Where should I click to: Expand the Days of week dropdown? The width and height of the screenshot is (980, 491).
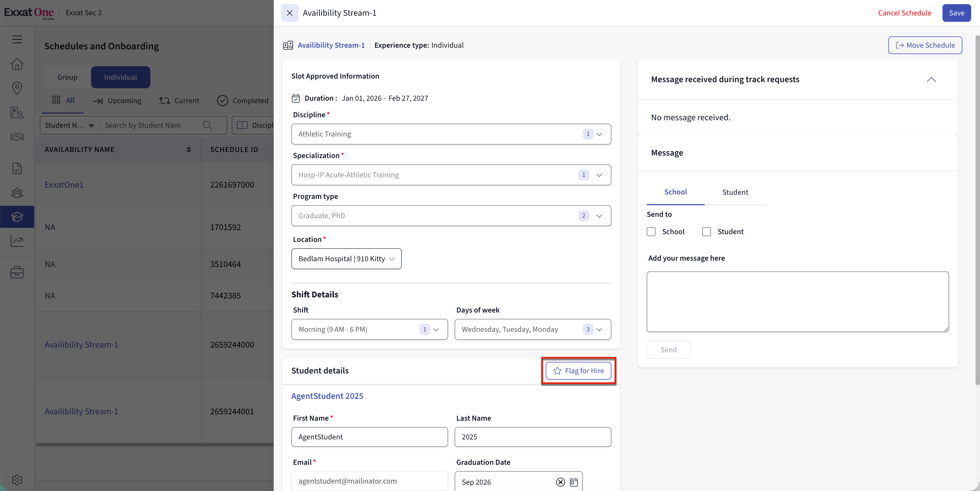599,329
